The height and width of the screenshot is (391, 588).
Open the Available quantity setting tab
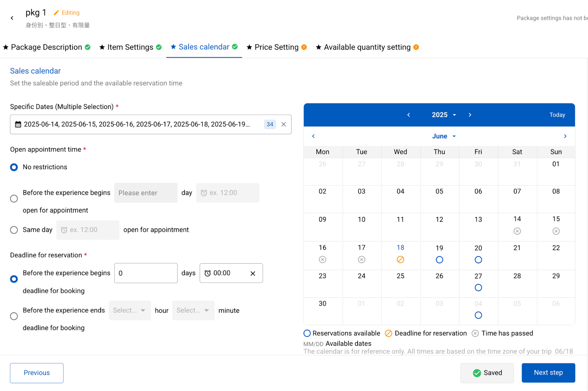tap(367, 47)
